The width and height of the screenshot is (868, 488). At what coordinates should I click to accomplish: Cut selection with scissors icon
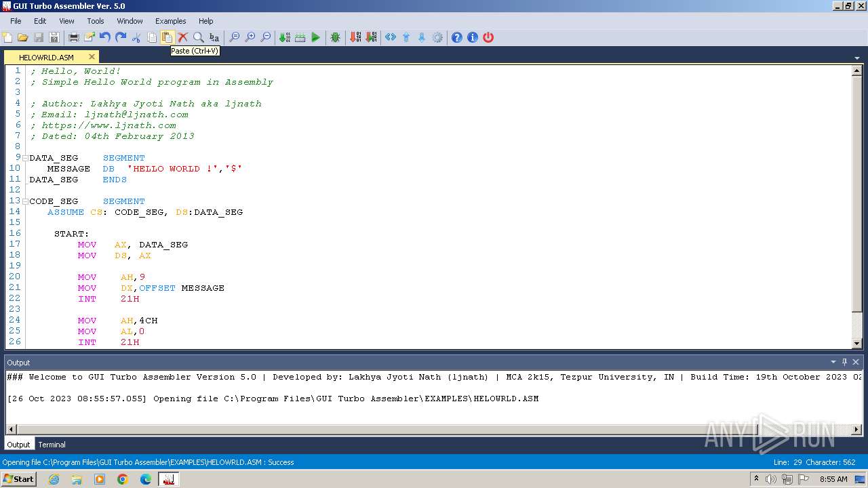click(136, 37)
